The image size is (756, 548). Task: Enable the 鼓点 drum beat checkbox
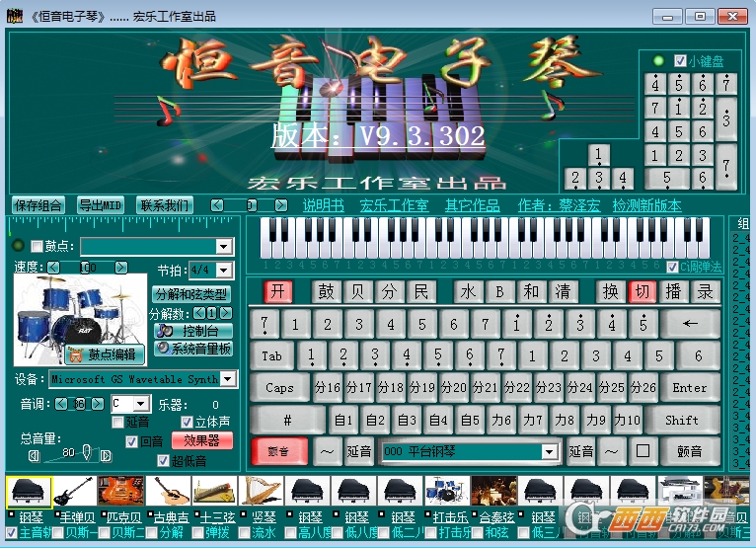click(37, 246)
